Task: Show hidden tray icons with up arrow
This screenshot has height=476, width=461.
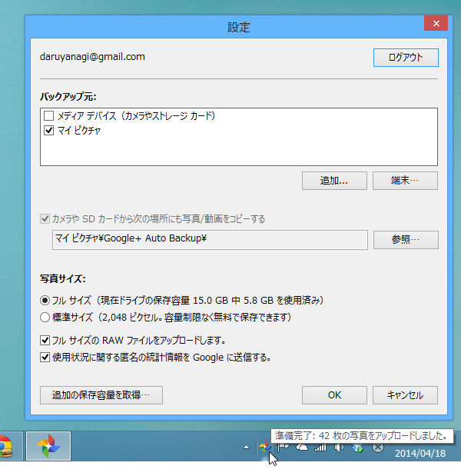Action: pyautogui.click(x=247, y=447)
